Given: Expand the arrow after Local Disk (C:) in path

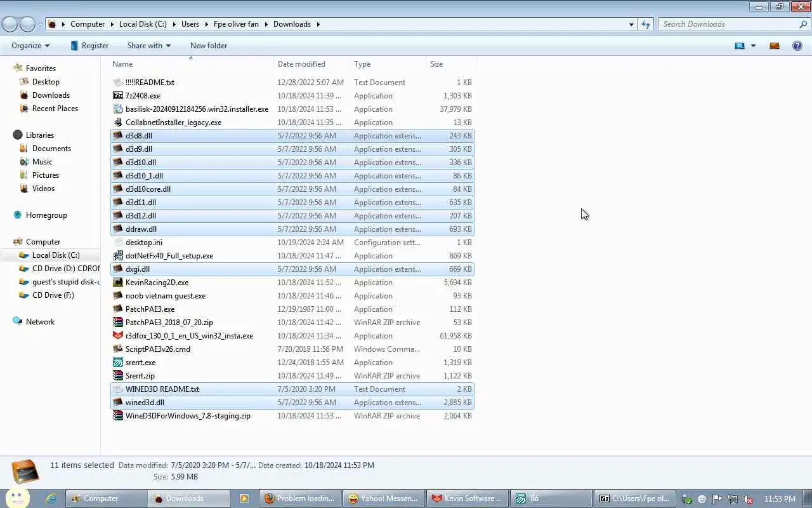Looking at the screenshot, I should click(174, 24).
